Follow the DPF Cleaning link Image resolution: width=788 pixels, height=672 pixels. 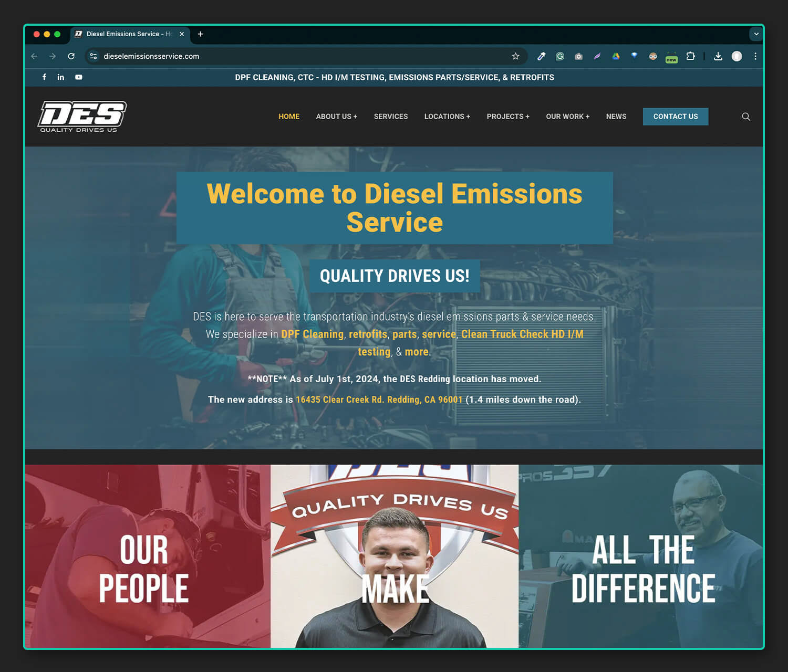[312, 334]
